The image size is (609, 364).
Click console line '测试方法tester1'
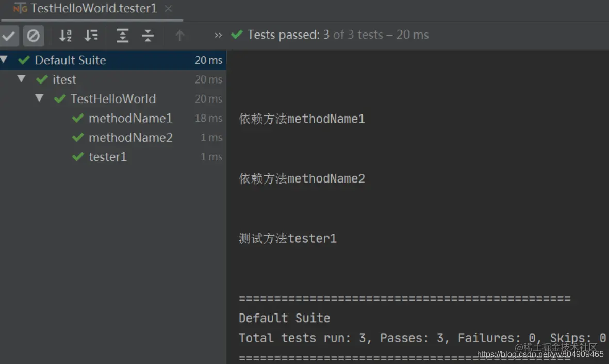(287, 239)
